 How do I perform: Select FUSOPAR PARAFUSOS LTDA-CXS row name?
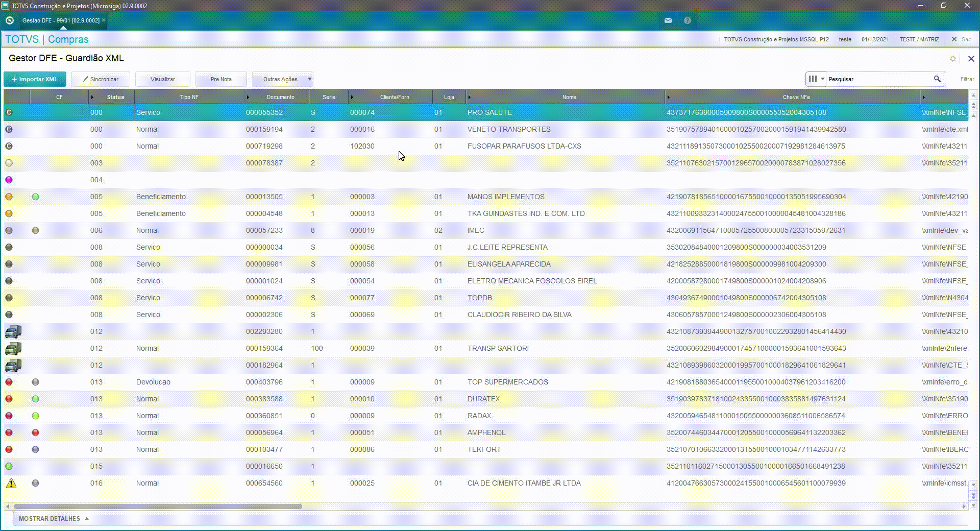tap(524, 146)
